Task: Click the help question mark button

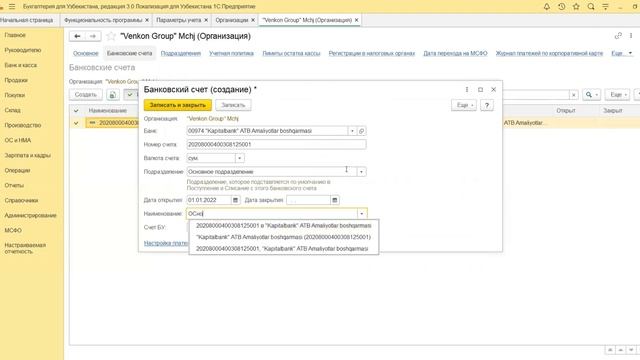Action: click(487, 105)
